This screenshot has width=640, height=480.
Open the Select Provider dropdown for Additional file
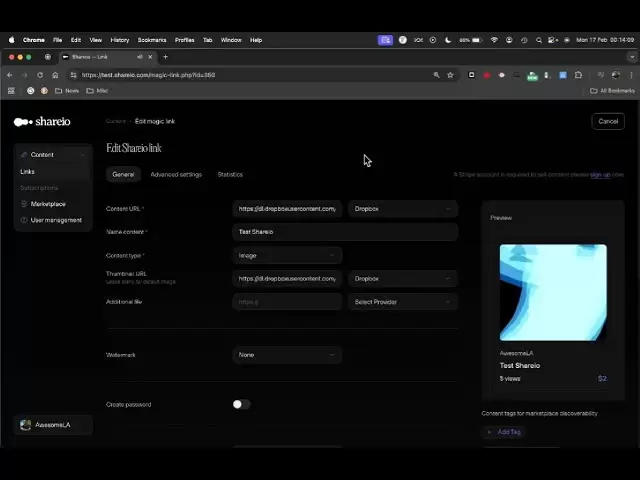(403, 302)
